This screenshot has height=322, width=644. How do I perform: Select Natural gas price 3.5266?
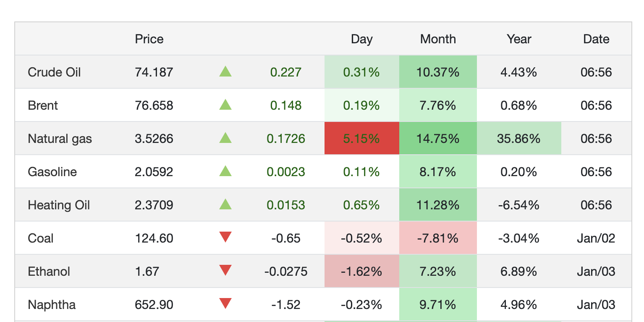tap(154, 139)
